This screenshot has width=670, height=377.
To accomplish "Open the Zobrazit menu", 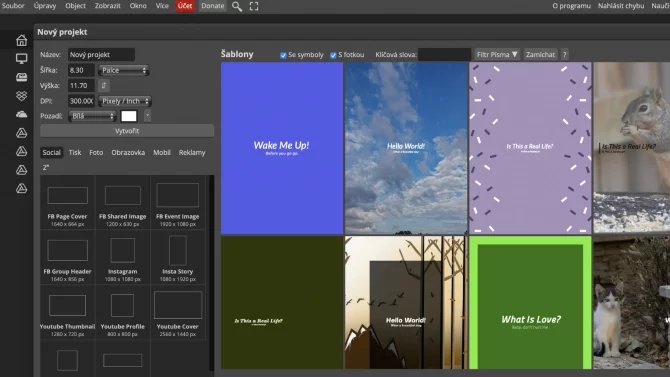I will 108,6.
